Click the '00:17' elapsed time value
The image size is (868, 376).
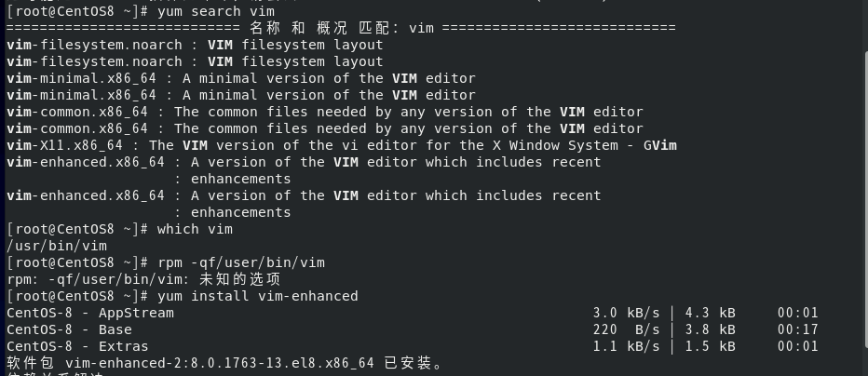tap(798, 329)
